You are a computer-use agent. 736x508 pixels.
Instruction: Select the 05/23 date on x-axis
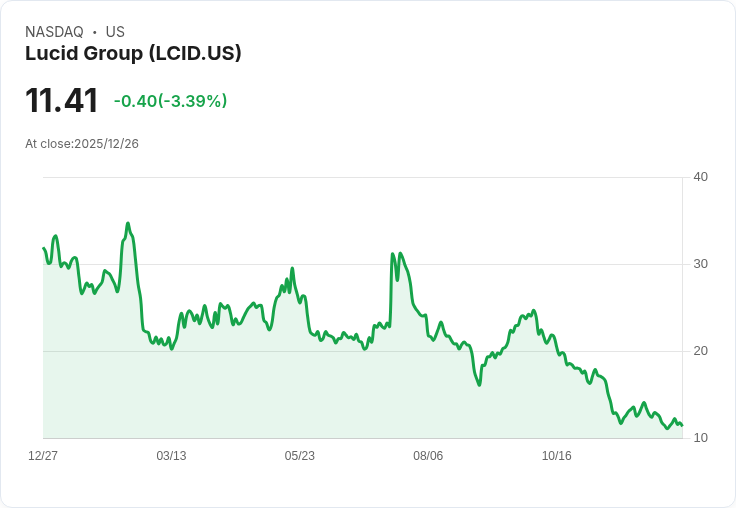click(x=299, y=455)
